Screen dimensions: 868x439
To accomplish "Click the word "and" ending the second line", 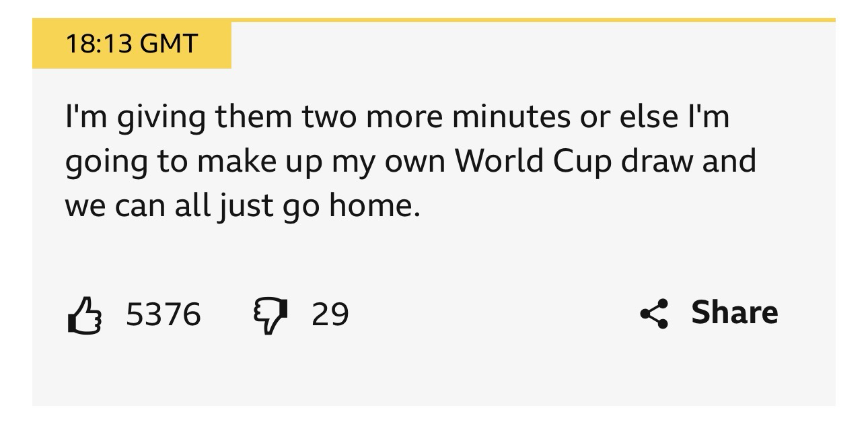I will tap(729, 162).
